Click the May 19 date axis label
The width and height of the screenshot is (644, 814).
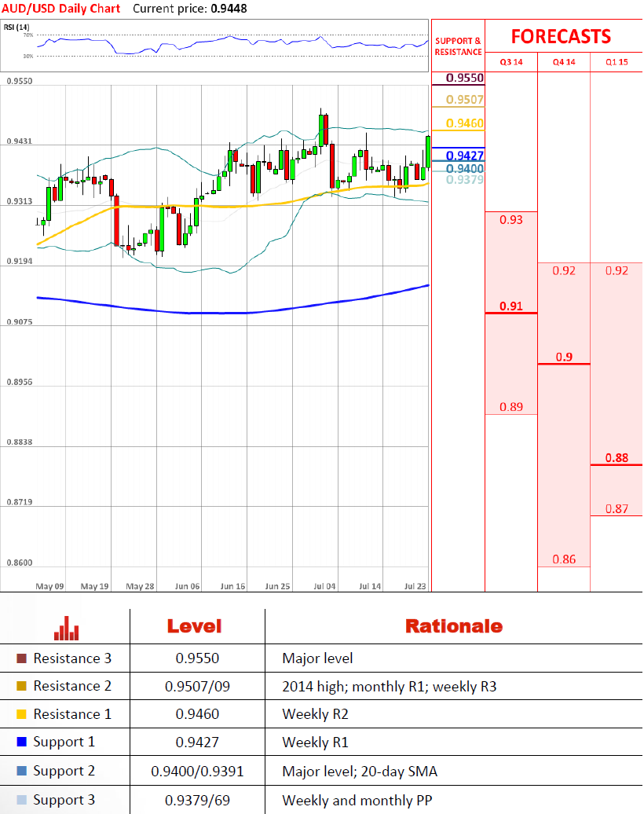(94, 586)
